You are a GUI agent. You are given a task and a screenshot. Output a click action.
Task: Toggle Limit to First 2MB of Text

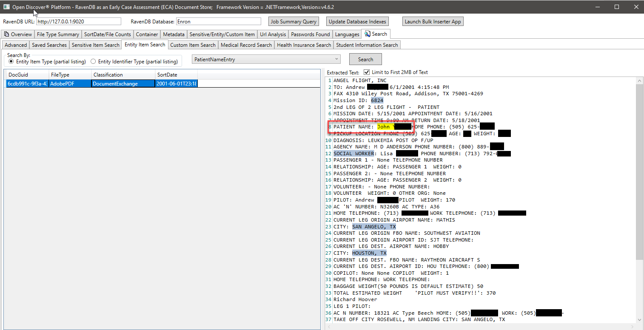click(367, 72)
